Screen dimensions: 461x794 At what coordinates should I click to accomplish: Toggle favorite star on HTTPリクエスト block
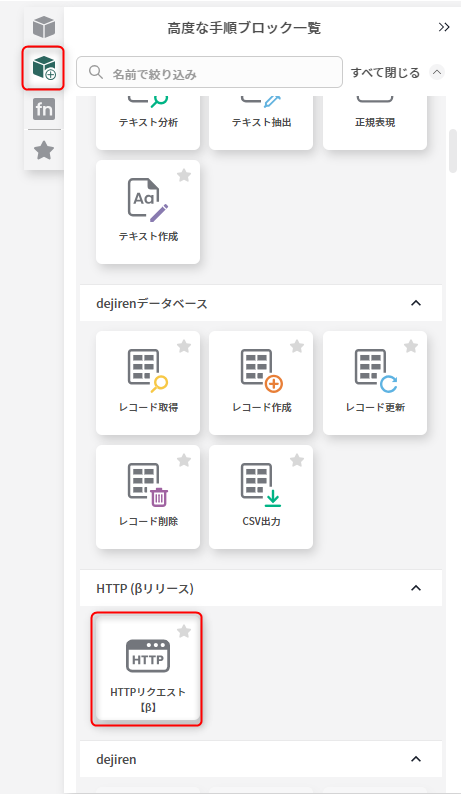click(x=184, y=631)
